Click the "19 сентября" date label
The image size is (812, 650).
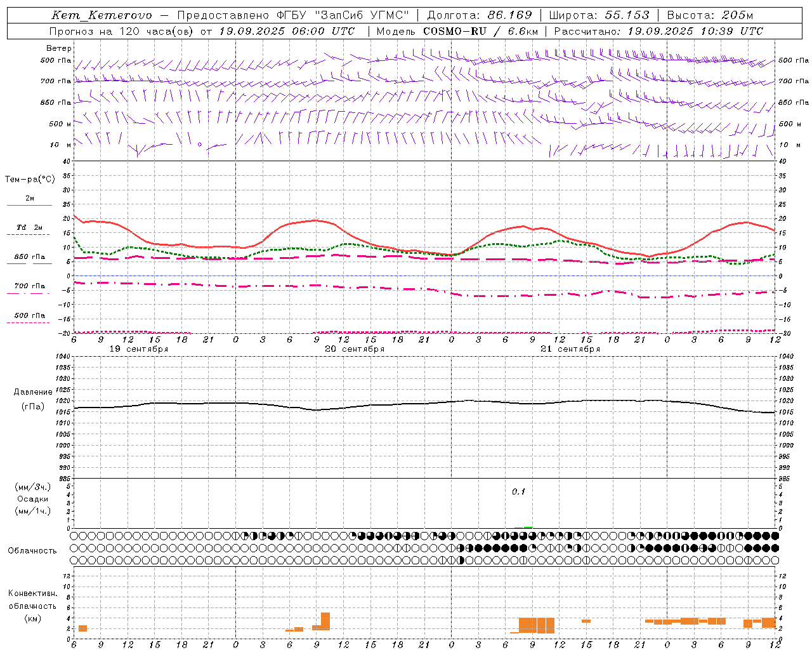coord(139,349)
